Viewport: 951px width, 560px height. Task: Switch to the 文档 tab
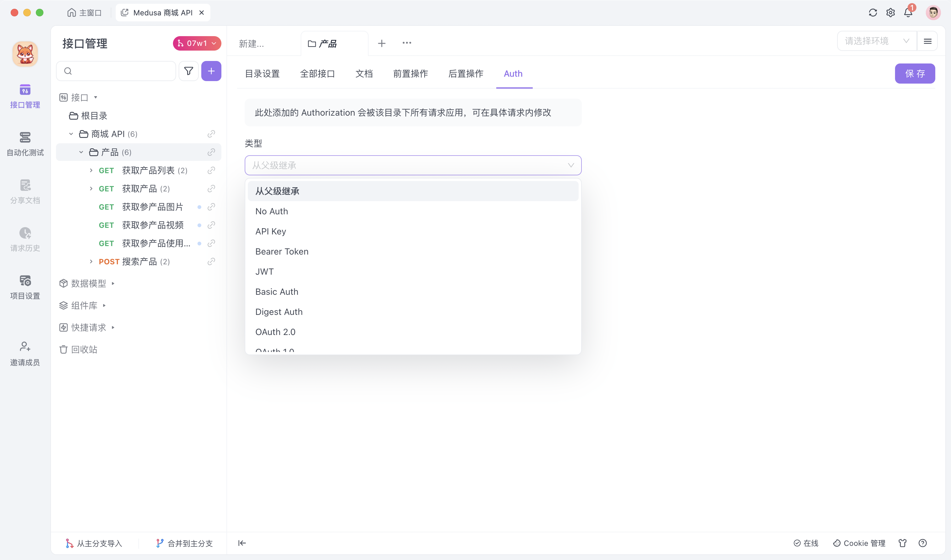point(364,74)
